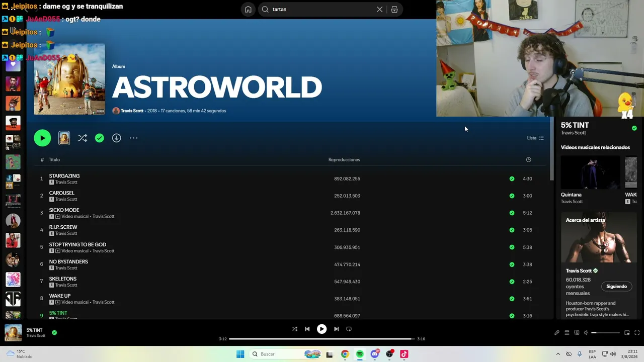Open Spotify from the taskbar
This screenshot has width=644, height=362.
point(360,354)
